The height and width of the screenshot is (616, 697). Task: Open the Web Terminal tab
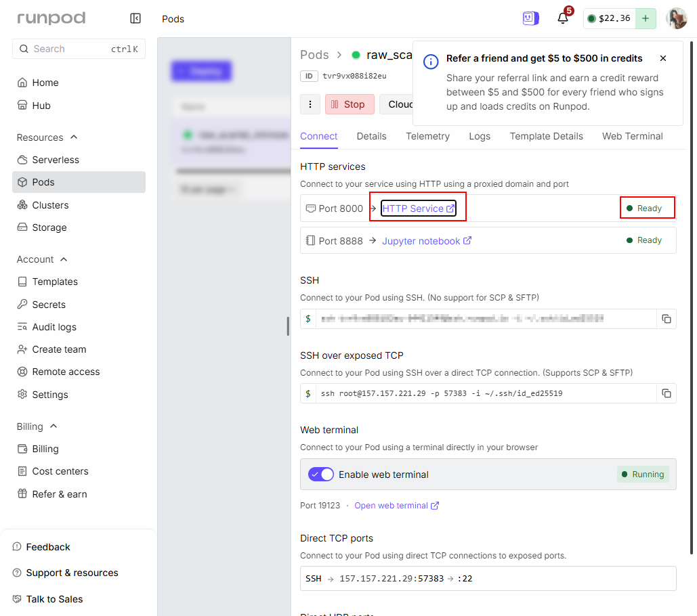click(x=632, y=136)
